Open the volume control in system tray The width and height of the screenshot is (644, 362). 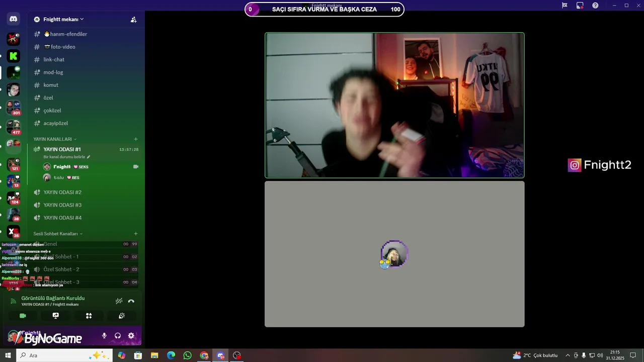pyautogui.click(x=600, y=355)
